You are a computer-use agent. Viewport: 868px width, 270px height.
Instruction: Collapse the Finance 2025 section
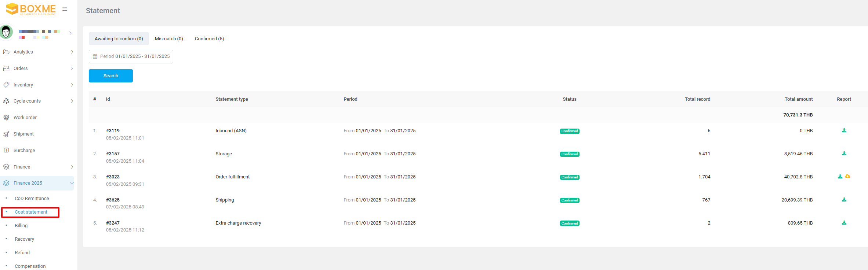[72, 183]
